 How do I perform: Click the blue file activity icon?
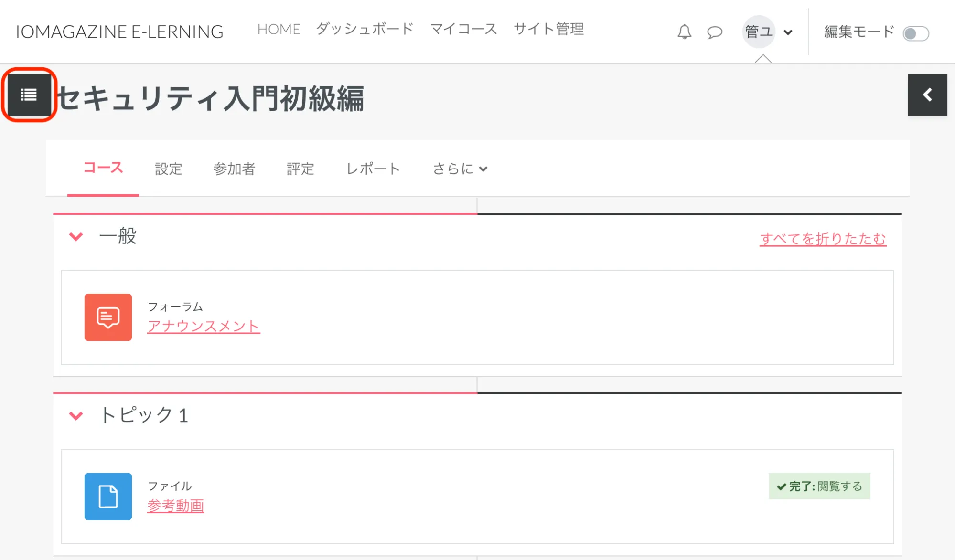pos(108,497)
